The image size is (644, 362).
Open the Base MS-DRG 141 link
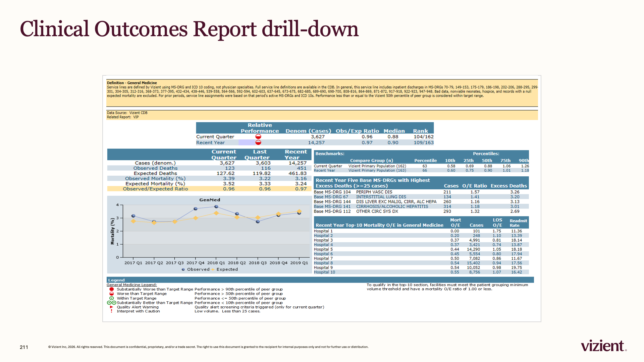(332, 206)
